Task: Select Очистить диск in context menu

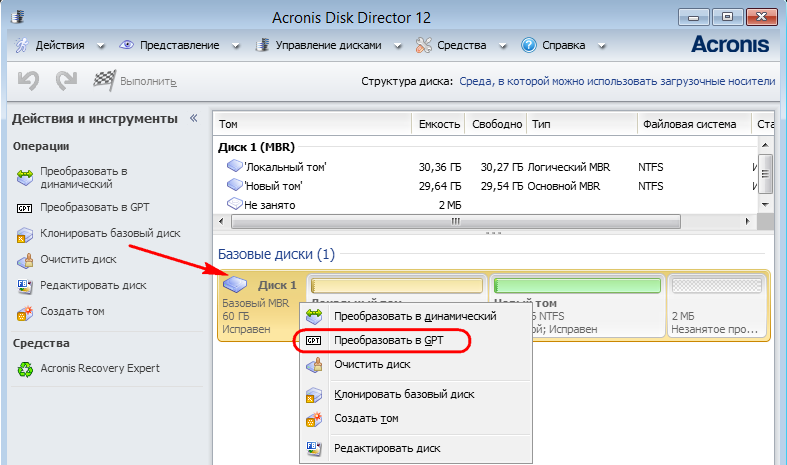Action: (x=372, y=365)
